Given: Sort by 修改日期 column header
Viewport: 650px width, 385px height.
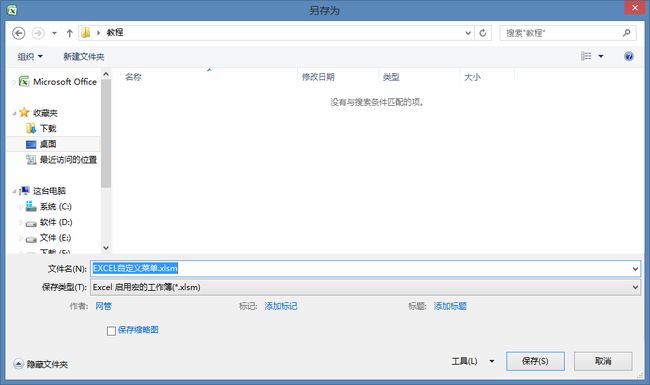Looking at the screenshot, I should (318, 77).
